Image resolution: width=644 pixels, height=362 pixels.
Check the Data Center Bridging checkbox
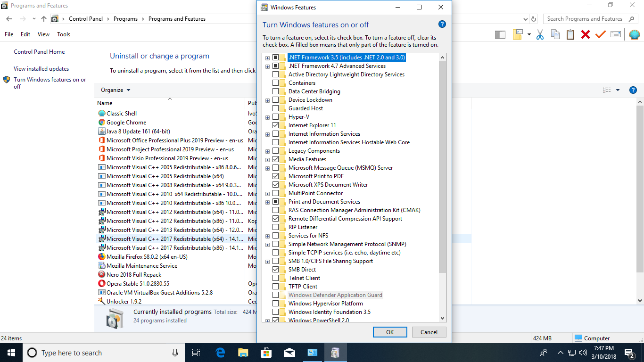[x=276, y=91]
